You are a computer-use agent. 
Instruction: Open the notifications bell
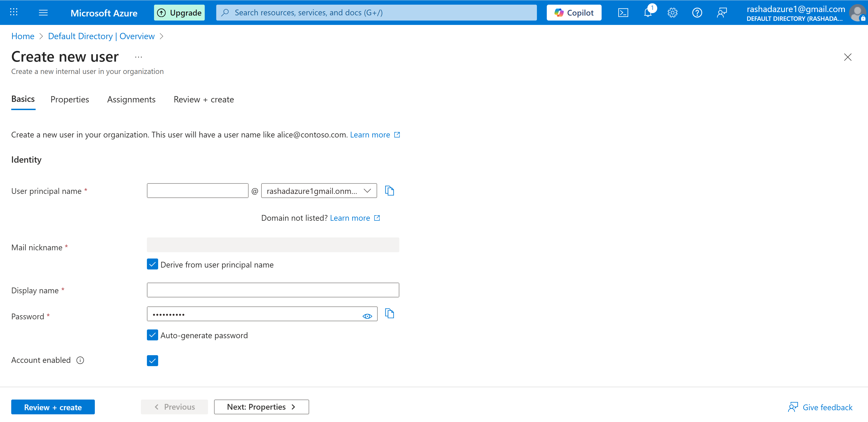coord(648,13)
